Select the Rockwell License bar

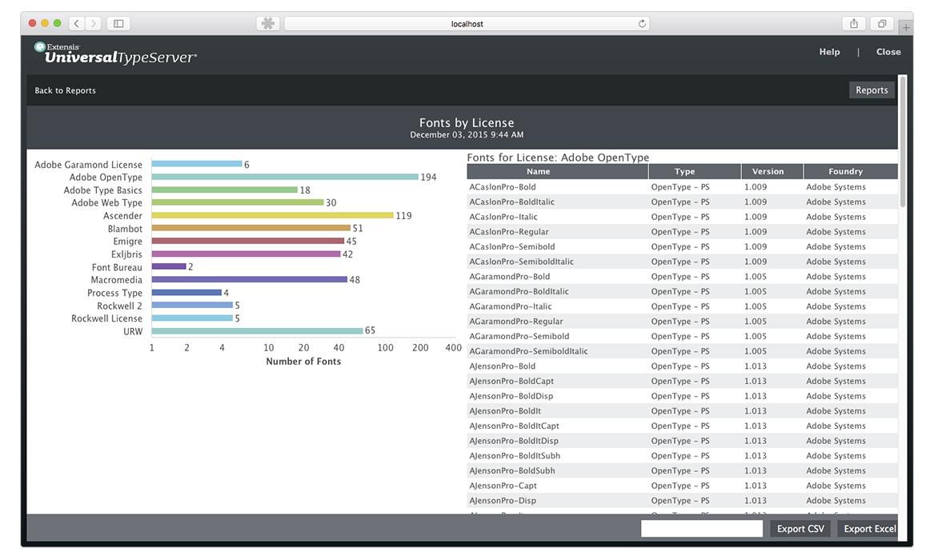pos(192,318)
